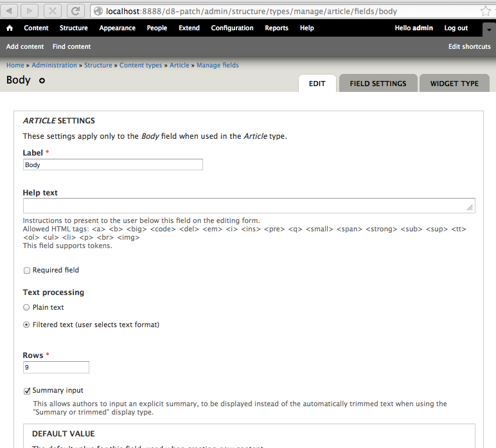The height and width of the screenshot is (448, 496).
Task: Click into the Rows number field
Action: pyautogui.click(x=56, y=367)
